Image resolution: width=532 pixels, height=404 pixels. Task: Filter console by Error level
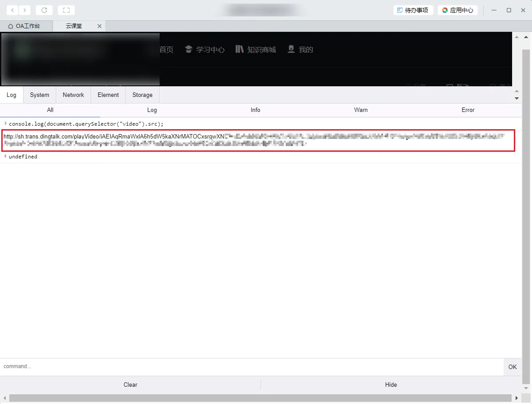pos(468,110)
